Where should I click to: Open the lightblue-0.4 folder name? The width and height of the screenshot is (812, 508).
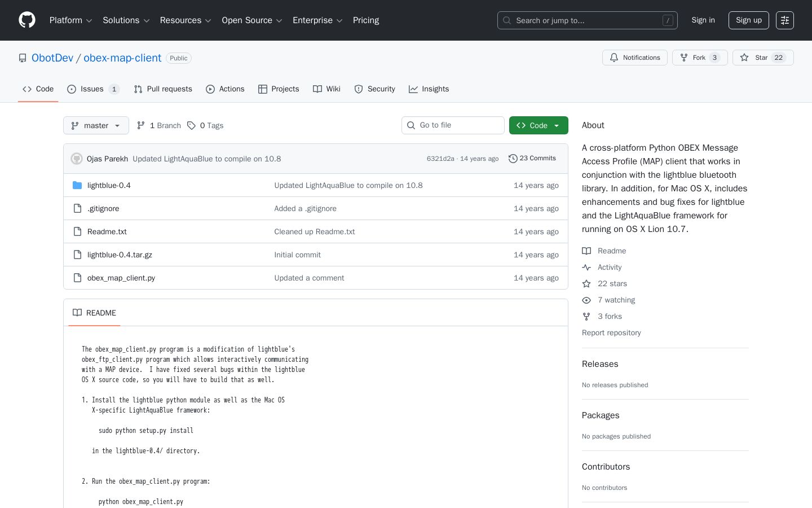click(109, 185)
